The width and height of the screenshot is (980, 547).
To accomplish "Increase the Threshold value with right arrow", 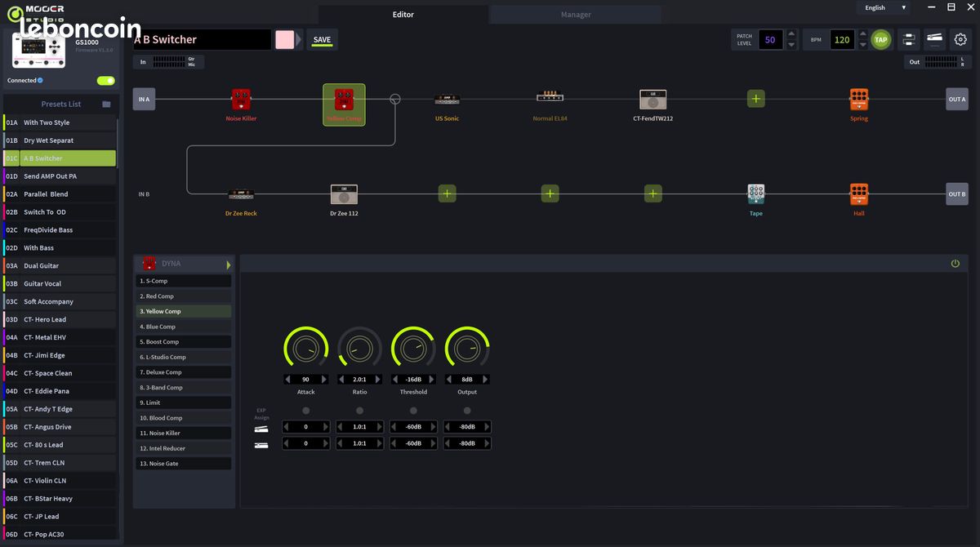I will [x=432, y=380].
